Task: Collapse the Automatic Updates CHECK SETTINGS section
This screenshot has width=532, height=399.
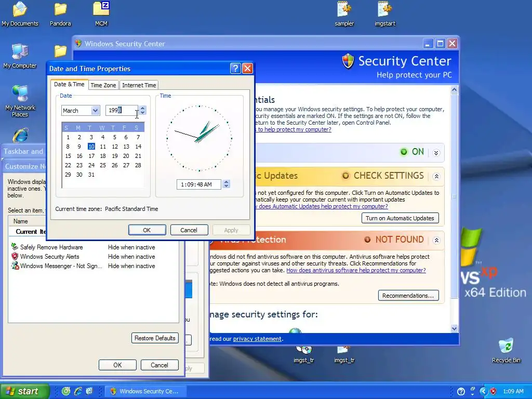Action: pos(436,177)
